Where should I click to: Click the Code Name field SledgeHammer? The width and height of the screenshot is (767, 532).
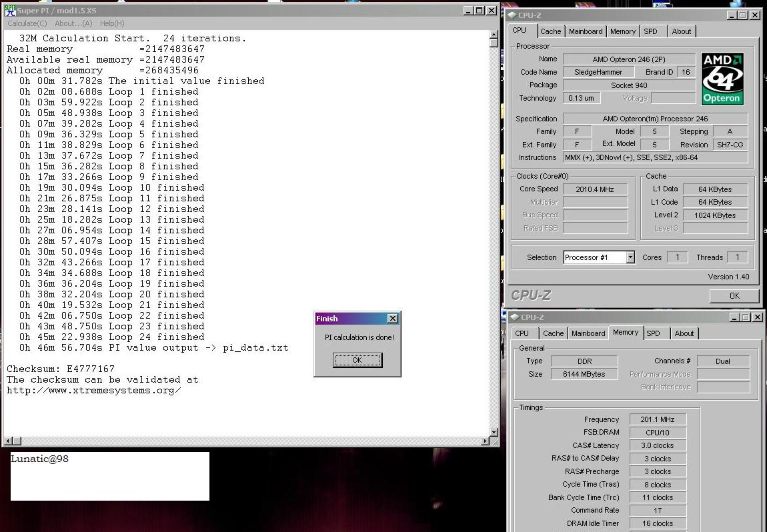click(x=598, y=72)
